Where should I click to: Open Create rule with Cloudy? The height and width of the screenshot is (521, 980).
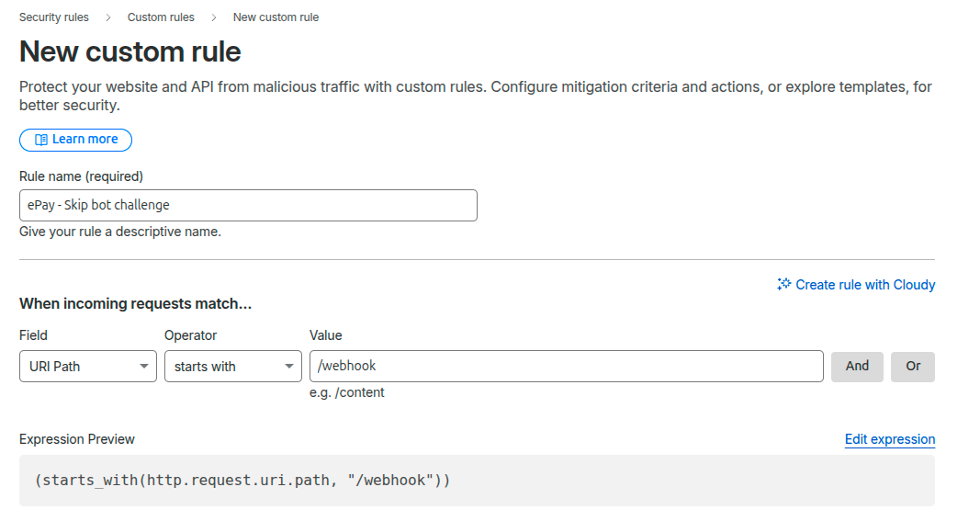[x=864, y=285]
